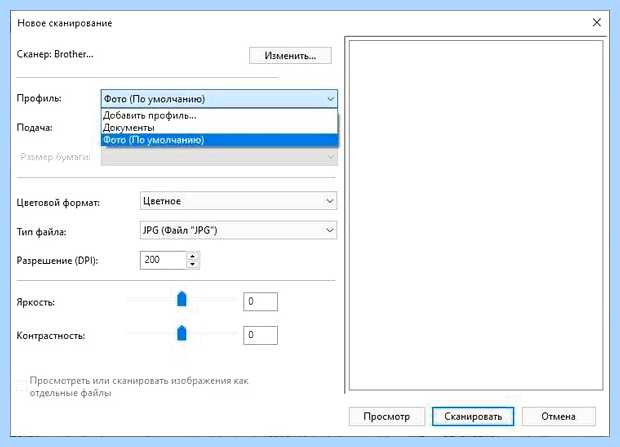Click the Контрастность slider handle
Image resolution: width=620 pixels, height=447 pixels.
pos(181,333)
